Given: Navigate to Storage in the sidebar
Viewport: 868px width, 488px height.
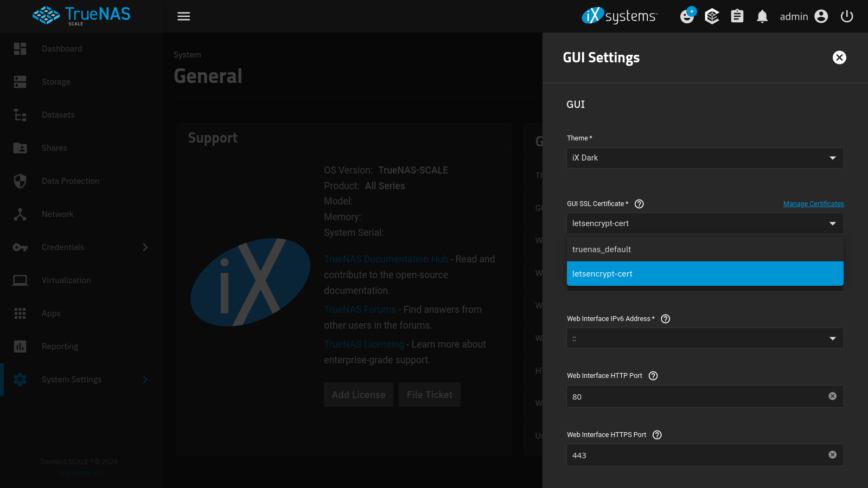Looking at the screenshot, I should pos(55,81).
